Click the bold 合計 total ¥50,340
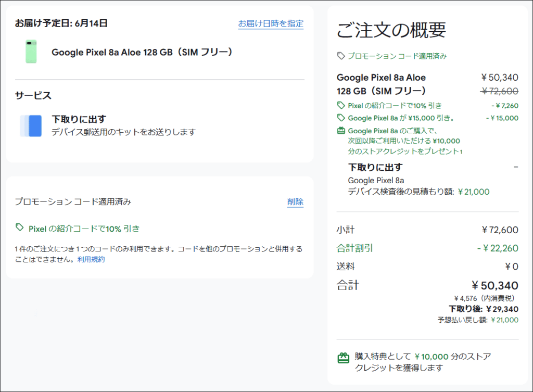This screenshot has width=533, height=392. (x=494, y=286)
